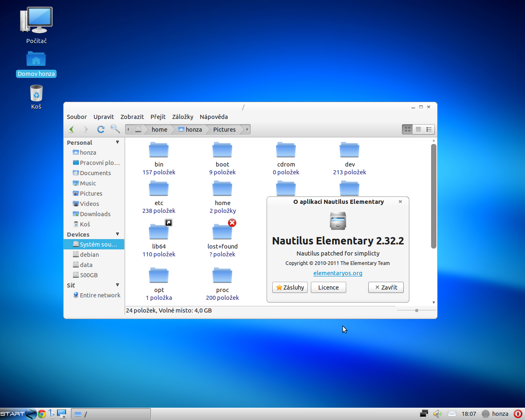Open data device in sidebar
The width and height of the screenshot is (525, 420).
(x=94, y=265)
